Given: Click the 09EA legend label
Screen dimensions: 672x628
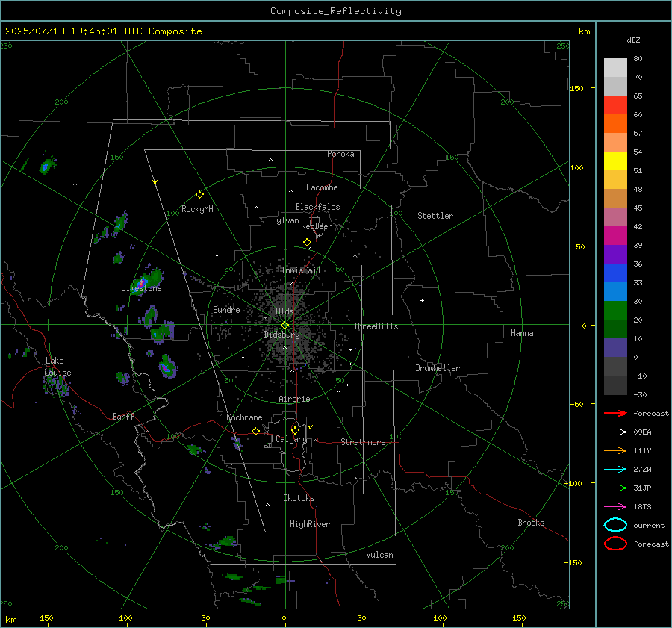Looking at the screenshot, I should [642, 432].
